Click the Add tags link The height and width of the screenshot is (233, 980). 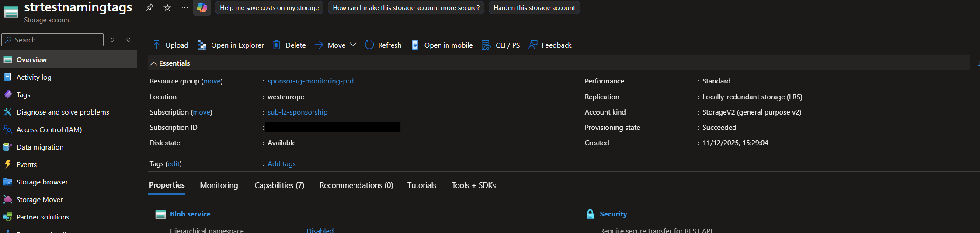pos(281,164)
